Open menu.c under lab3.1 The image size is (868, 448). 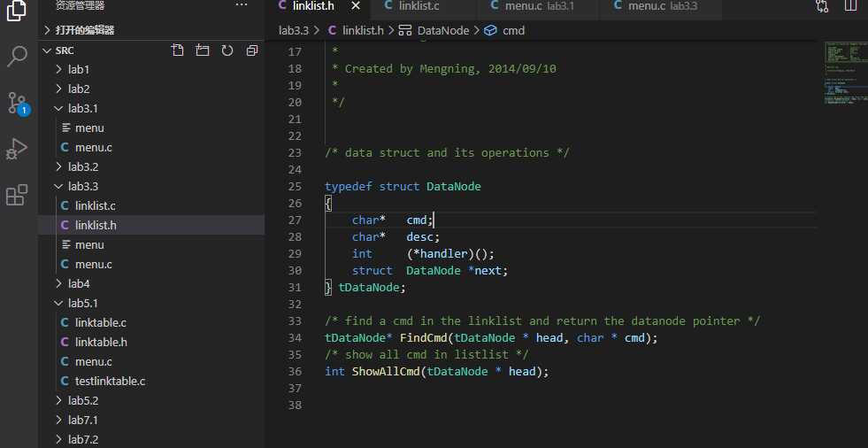click(x=151, y=147)
